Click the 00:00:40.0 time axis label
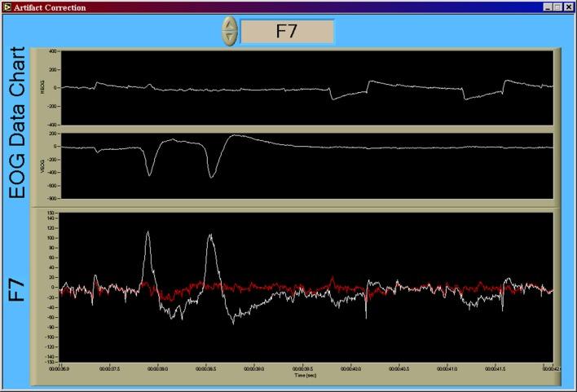This screenshot has width=577, height=392. [351, 368]
